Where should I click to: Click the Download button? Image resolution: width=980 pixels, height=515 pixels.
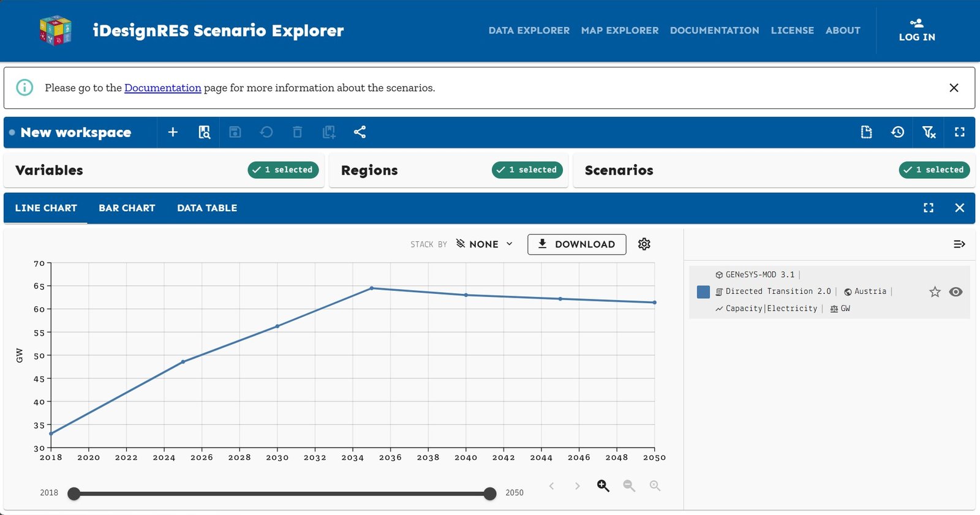point(576,244)
